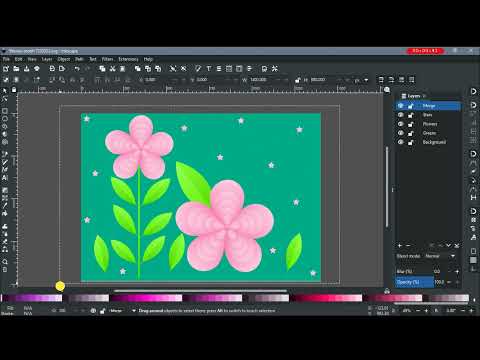Image resolution: width=480 pixels, height=360 pixels.
Task: Select the Selector arrow tool
Action: (x=5, y=91)
